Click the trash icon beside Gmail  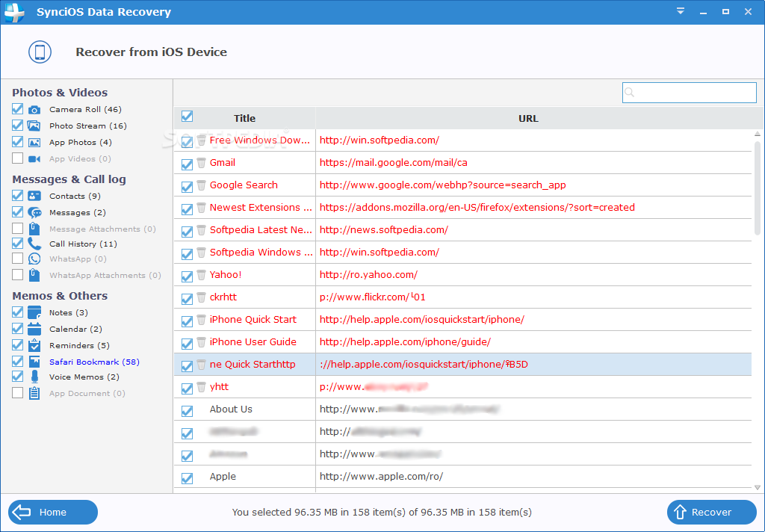pyautogui.click(x=201, y=163)
